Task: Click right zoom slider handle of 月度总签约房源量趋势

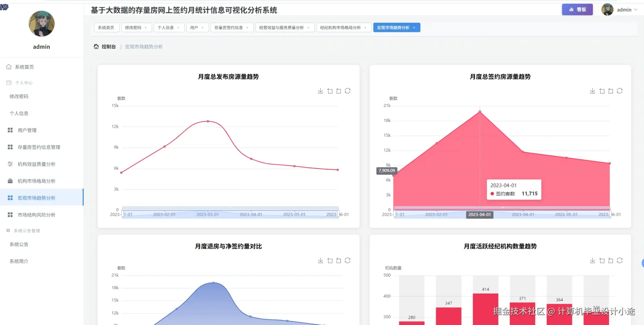Action: (610, 214)
